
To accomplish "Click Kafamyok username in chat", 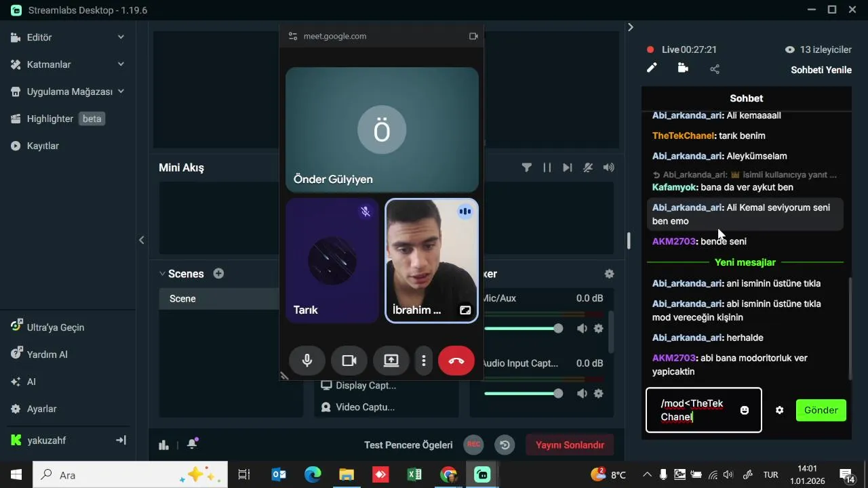I will click(673, 187).
